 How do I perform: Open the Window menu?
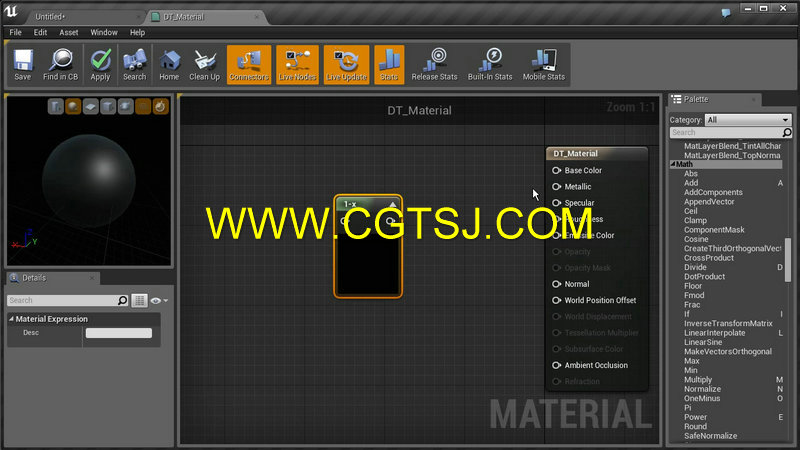tap(104, 32)
